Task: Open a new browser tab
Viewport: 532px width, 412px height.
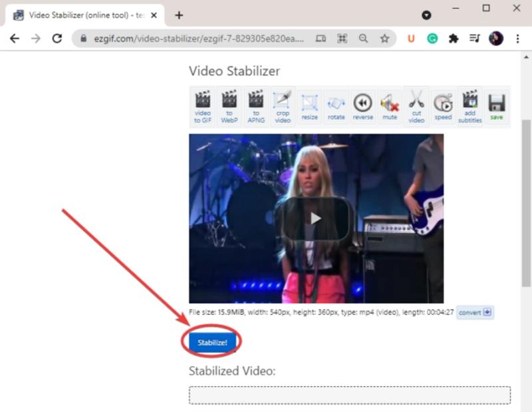Action: 179,15
